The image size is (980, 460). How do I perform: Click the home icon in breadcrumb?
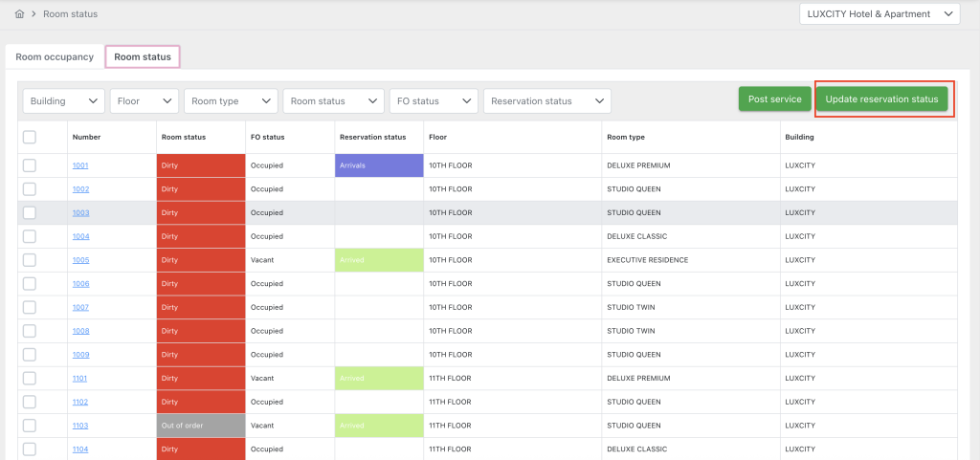coord(20,14)
